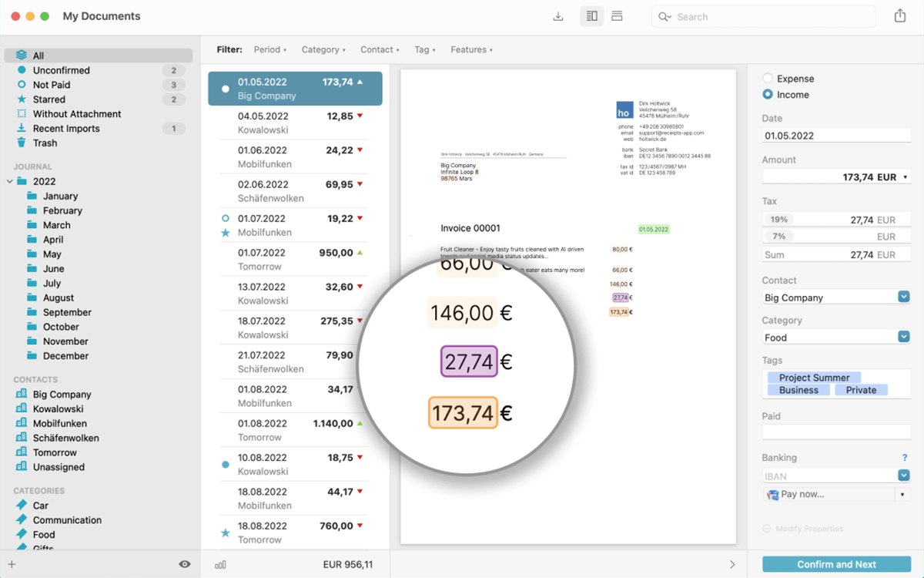Select Not Paid in the sidebar
This screenshot has height=578, width=924.
tap(52, 85)
